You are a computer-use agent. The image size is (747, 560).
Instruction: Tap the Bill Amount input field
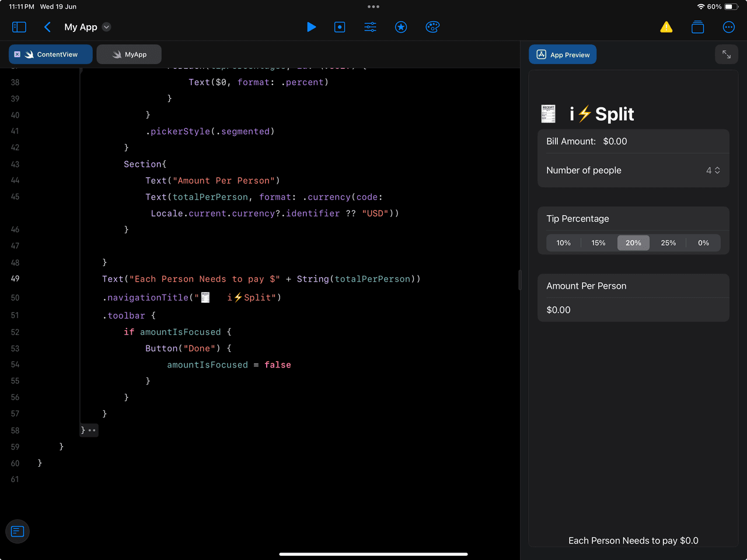[615, 141]
